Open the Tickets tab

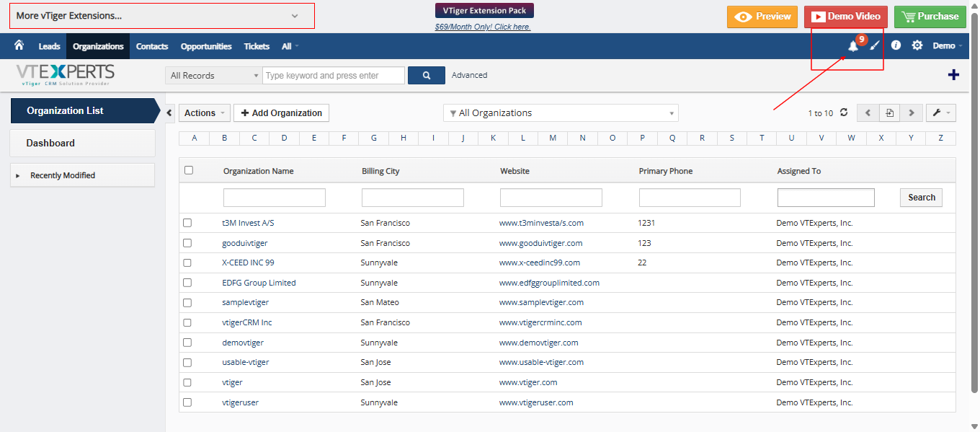pyautogui.click(x=257, y=46)
